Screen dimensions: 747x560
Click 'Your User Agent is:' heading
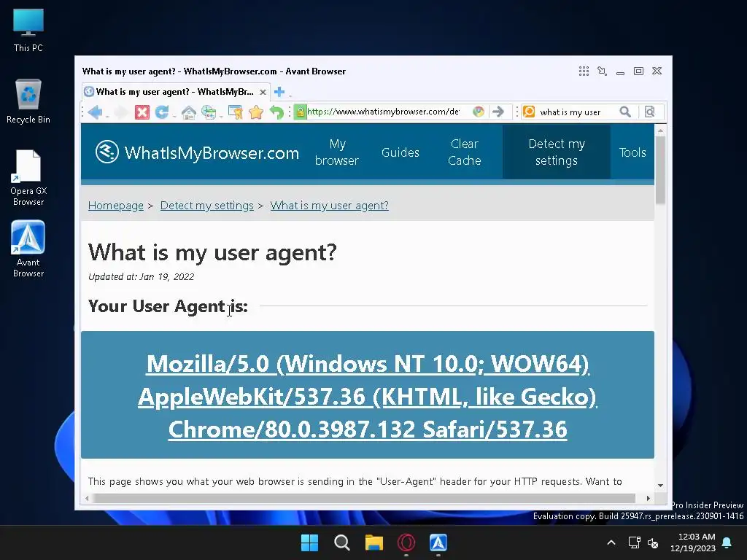[x=169, y=306]
